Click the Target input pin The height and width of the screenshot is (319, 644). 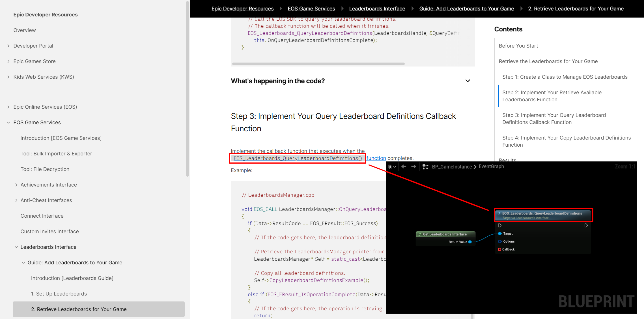tap(500, 234)
